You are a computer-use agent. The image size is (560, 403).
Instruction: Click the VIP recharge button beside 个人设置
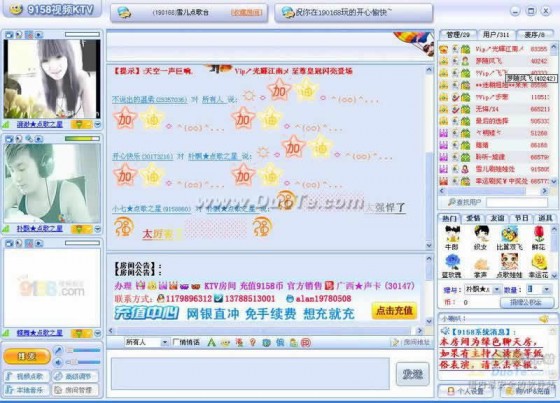tap(527, 391)
